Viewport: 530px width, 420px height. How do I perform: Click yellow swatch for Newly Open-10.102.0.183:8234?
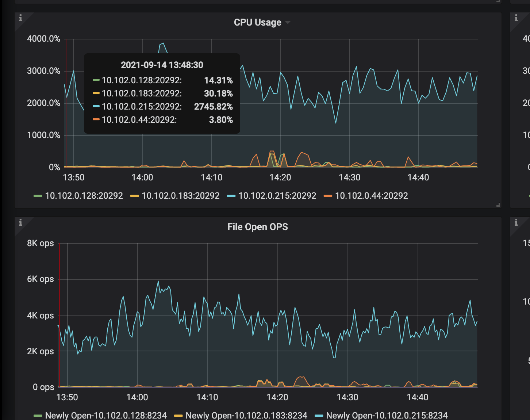click(x=178, y=416)
